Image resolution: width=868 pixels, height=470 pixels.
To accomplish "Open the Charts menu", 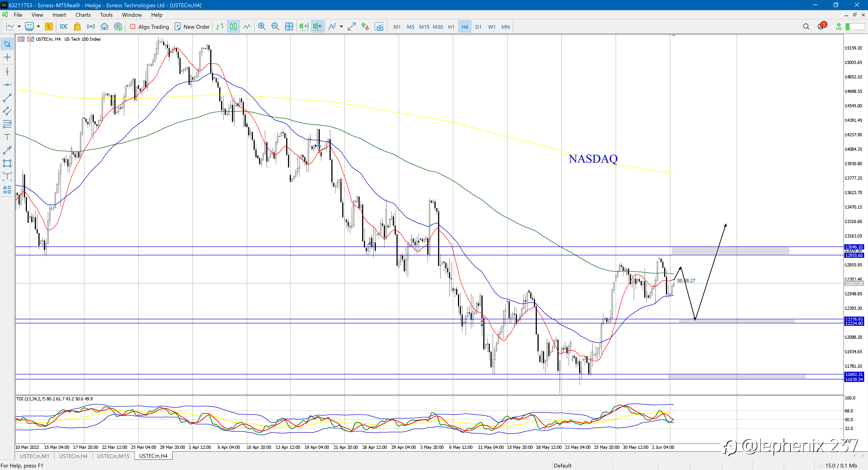I will click(83, 15).
